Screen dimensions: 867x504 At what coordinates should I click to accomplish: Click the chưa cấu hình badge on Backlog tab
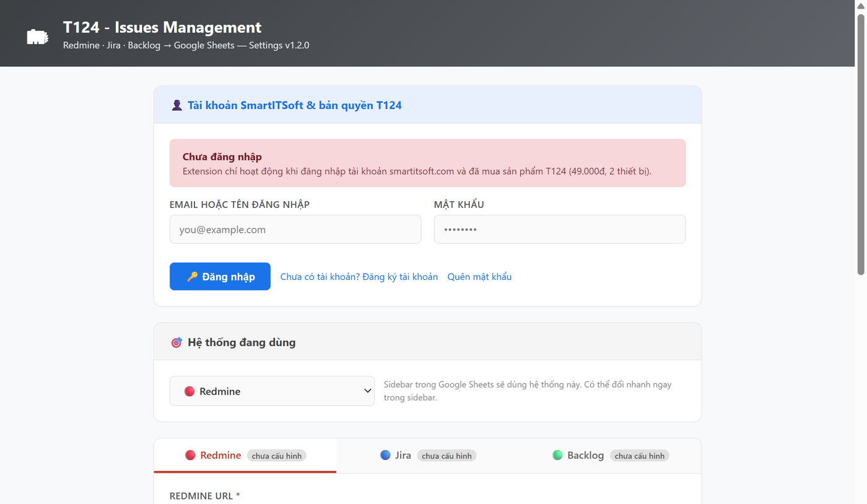point(640,456)
